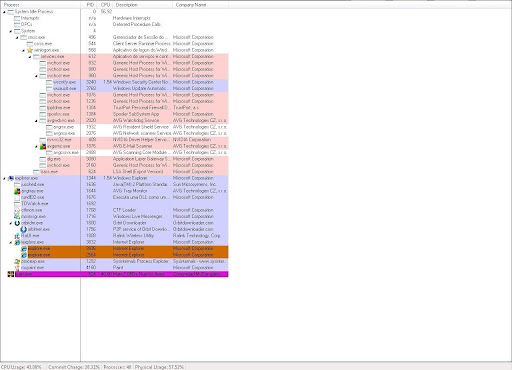This screenshot has width=512, height=370.
Task: Click the Paint process icon
Action: click(17, 268)
